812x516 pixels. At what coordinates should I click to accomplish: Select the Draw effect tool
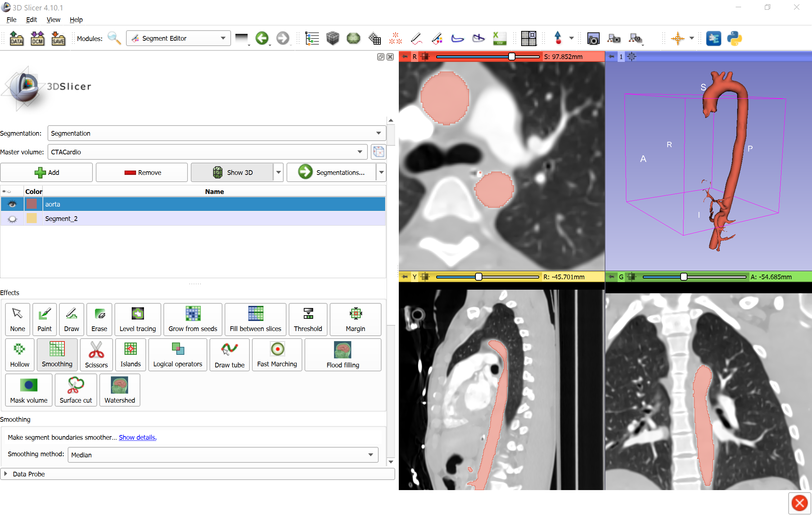[x=71, y=317]
